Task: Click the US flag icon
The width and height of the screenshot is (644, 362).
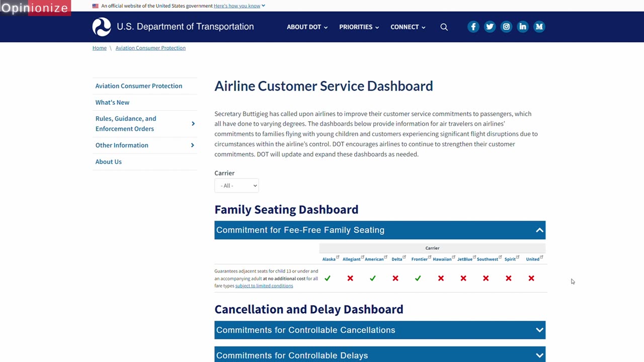Action: coord(96,6)
